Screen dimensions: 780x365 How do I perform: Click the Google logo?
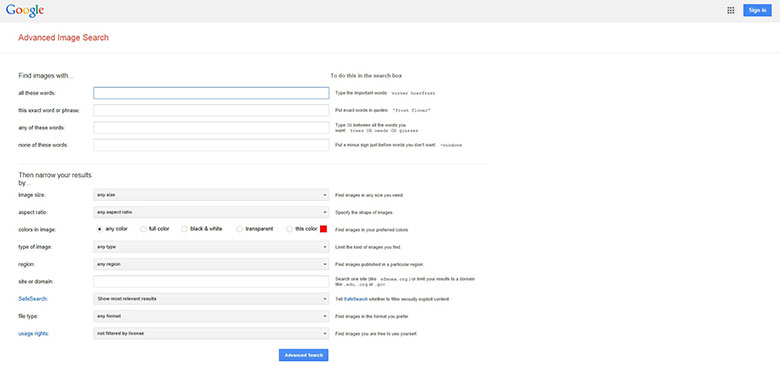(25, 10)
